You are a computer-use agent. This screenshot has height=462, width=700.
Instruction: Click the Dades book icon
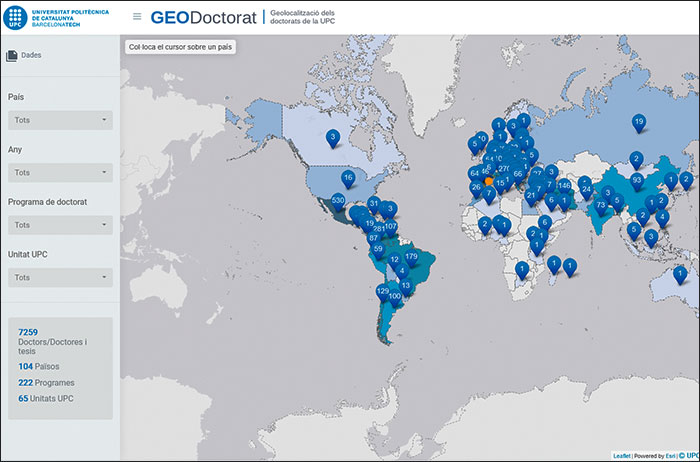pyautogui.click(x=12, y=56)
